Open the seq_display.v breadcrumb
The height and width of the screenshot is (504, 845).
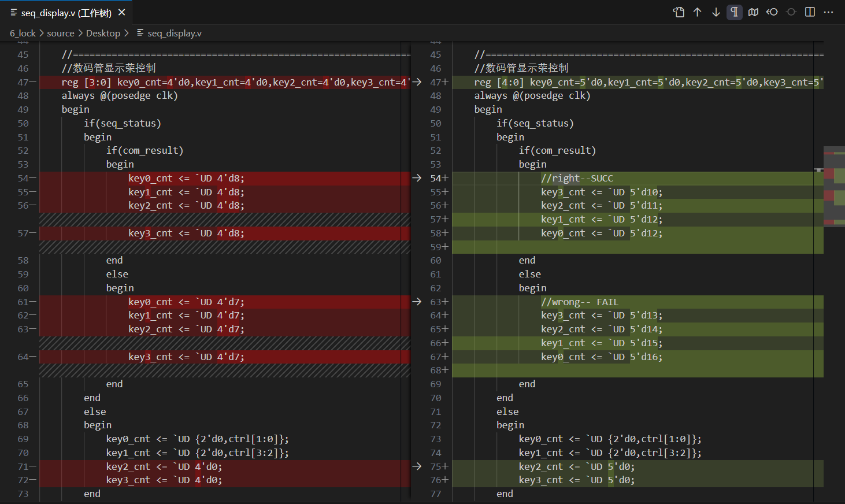coord(174,34)
